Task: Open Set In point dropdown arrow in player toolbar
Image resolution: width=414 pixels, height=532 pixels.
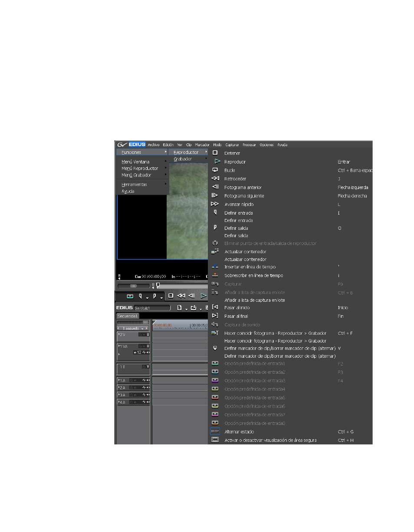Action: [147, 297]
